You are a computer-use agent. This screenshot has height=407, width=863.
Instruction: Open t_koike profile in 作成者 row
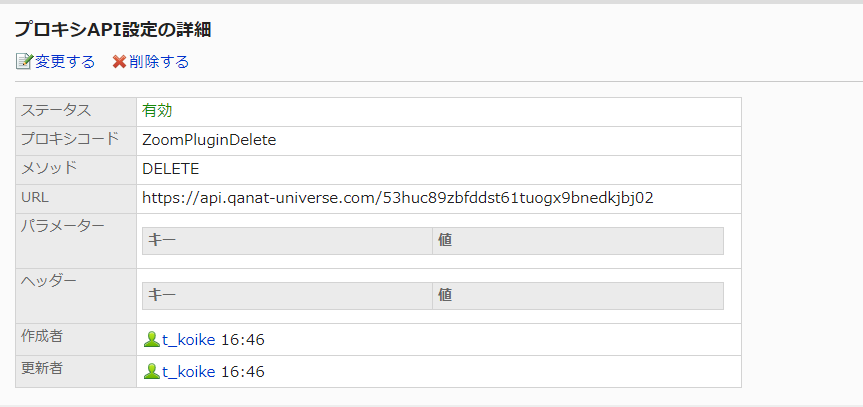tap(188, 340)
